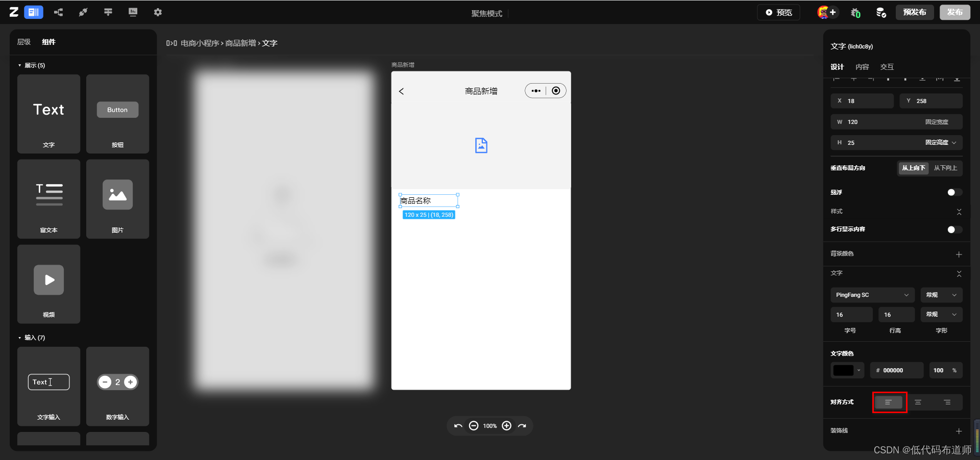Set text alignment to left

click(x=889, y=402)
